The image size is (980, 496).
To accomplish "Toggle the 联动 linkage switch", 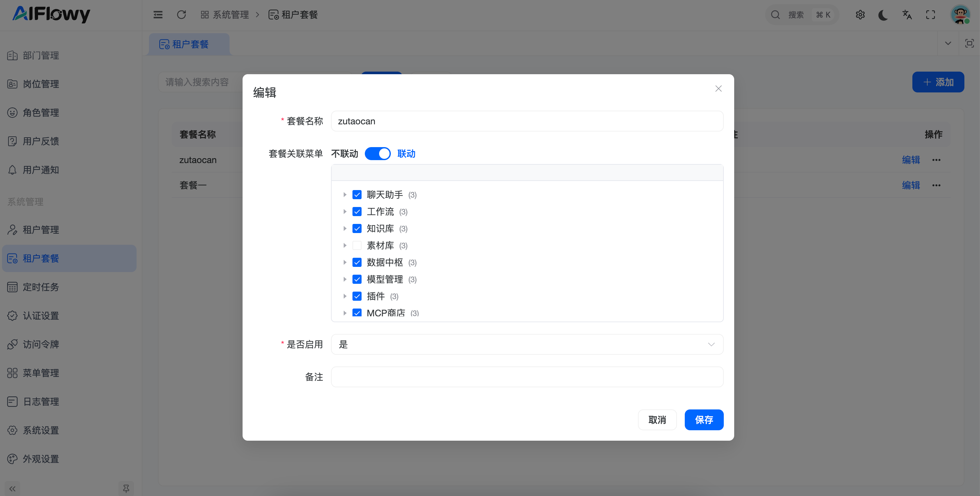I will [377, 154].
